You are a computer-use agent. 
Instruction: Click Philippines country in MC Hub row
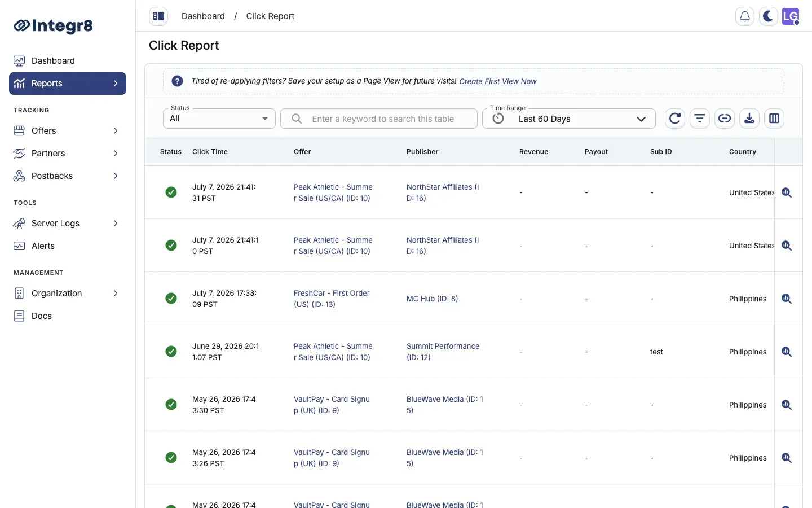pos(748,299)
